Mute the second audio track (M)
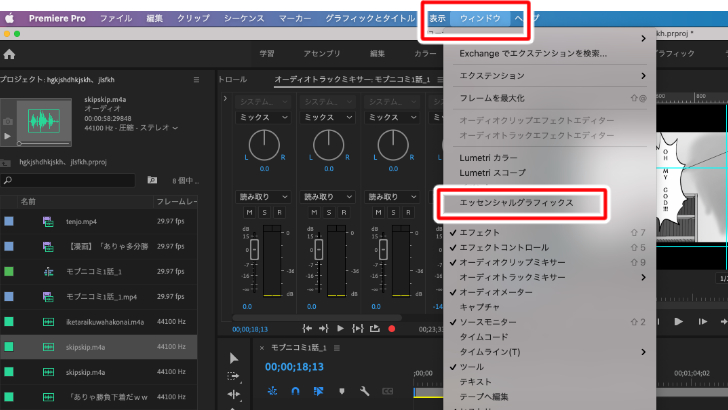 pos(314,212)
